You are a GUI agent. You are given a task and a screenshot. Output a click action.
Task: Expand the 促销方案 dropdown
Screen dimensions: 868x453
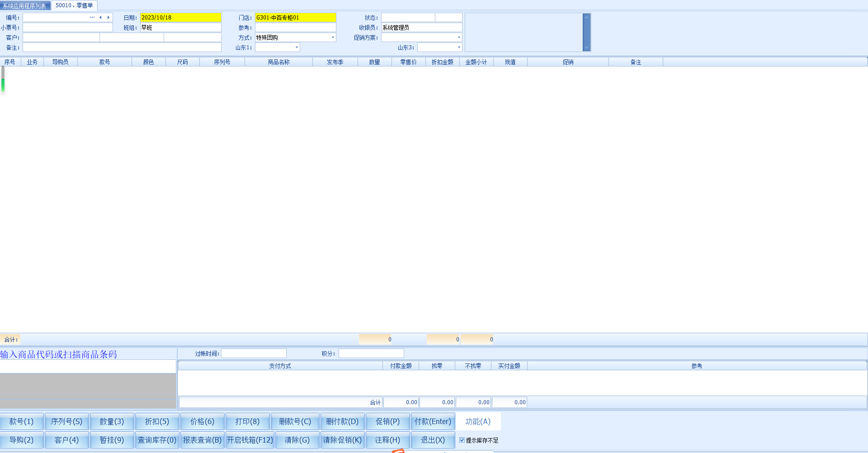coord(459,38)
